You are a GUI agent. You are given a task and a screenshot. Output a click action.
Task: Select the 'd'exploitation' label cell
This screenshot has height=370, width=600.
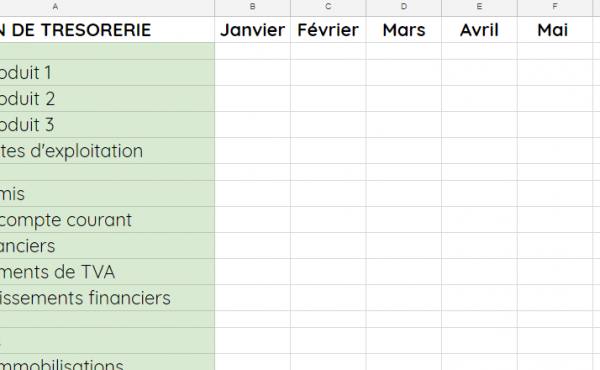click(x=107, y=150)
